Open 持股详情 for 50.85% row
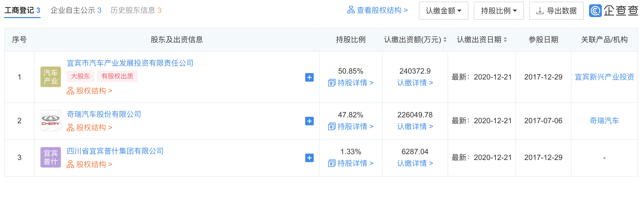This screenshot has width=644, height=200. click(x=351, y=83)
